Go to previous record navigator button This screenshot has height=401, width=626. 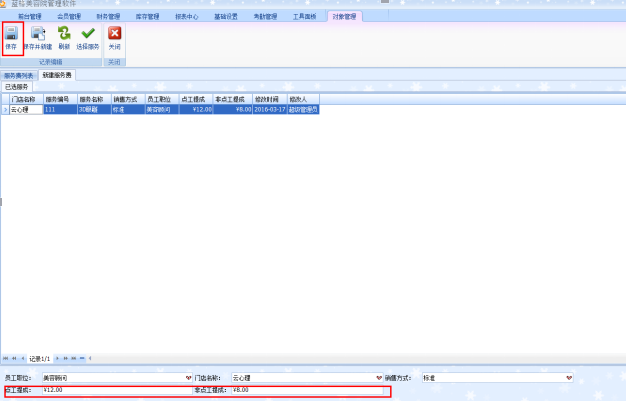point(23,358)
